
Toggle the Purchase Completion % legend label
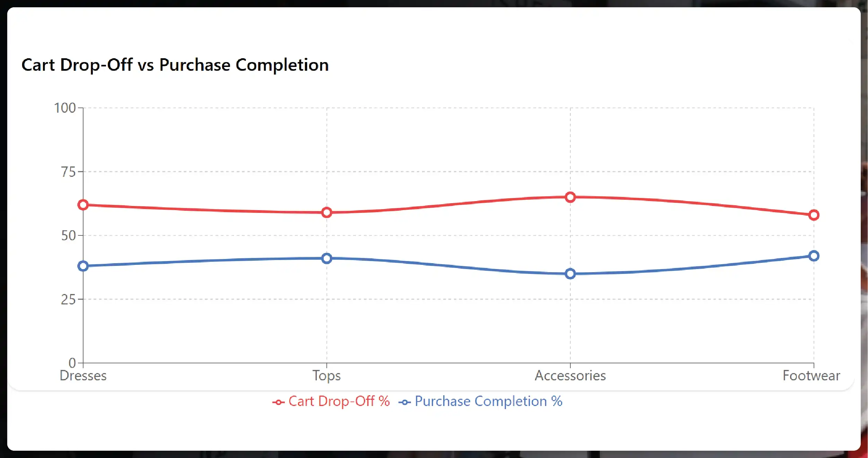point(488,401)
